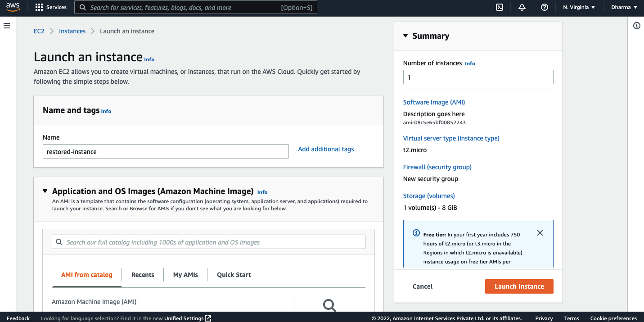Open the Dharma account dropdown
Viewport: 644px width, 322px height.
(624, 7)
